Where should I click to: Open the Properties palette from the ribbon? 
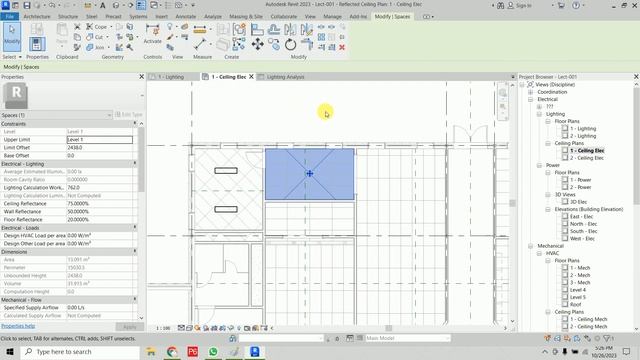37,44
